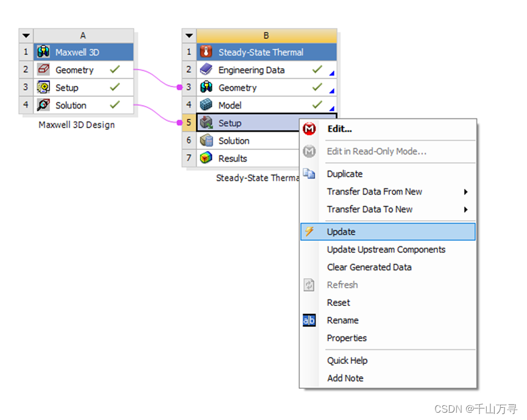Click the Setup icon in system A
527x420 pixels.
(43, 87)
